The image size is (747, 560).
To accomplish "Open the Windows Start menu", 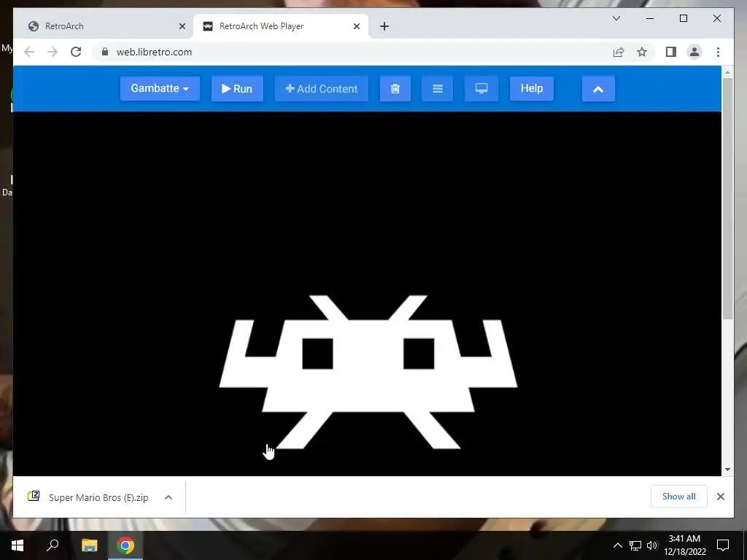I will click(x=18, y=545).
